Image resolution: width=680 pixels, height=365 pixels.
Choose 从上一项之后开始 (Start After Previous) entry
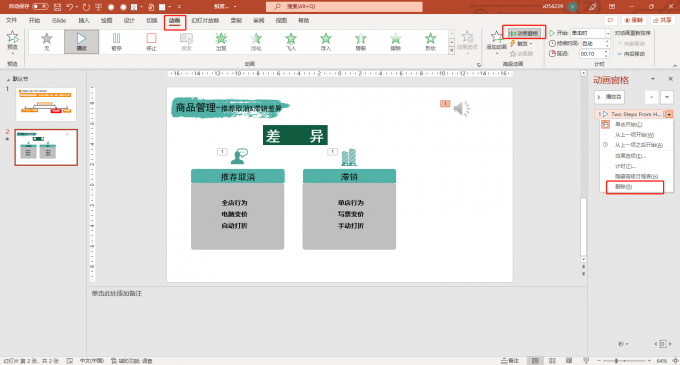tap(636, 145)
